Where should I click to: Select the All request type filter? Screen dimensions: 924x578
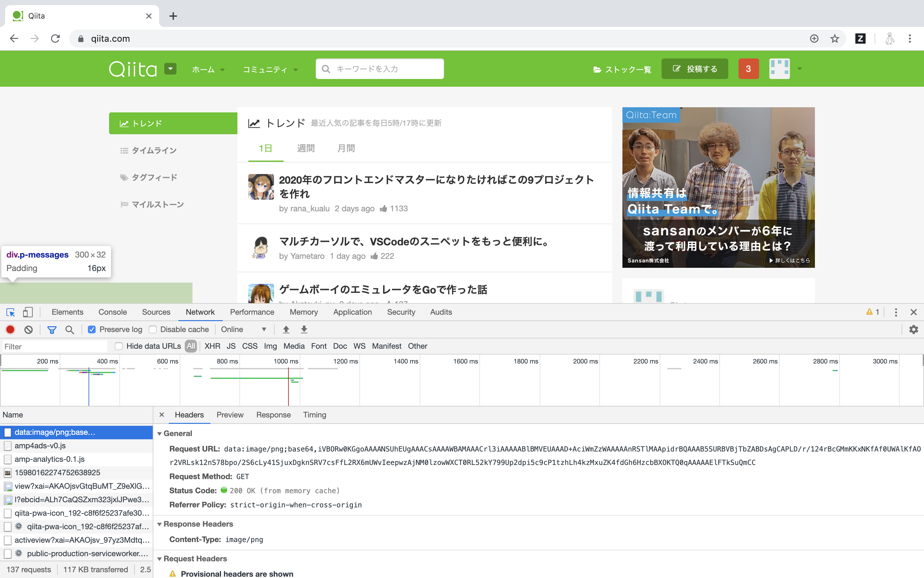pyautogui.click(x=191, y=346)
